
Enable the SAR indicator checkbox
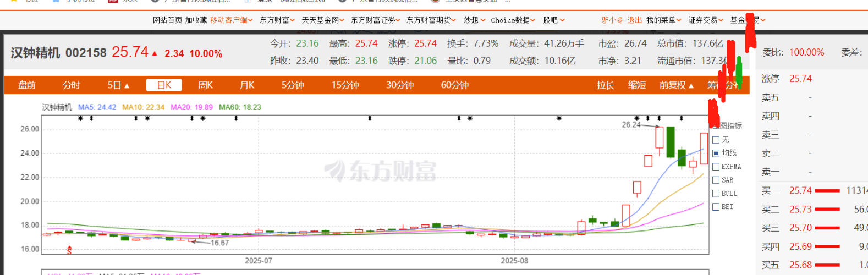(716, 180)
